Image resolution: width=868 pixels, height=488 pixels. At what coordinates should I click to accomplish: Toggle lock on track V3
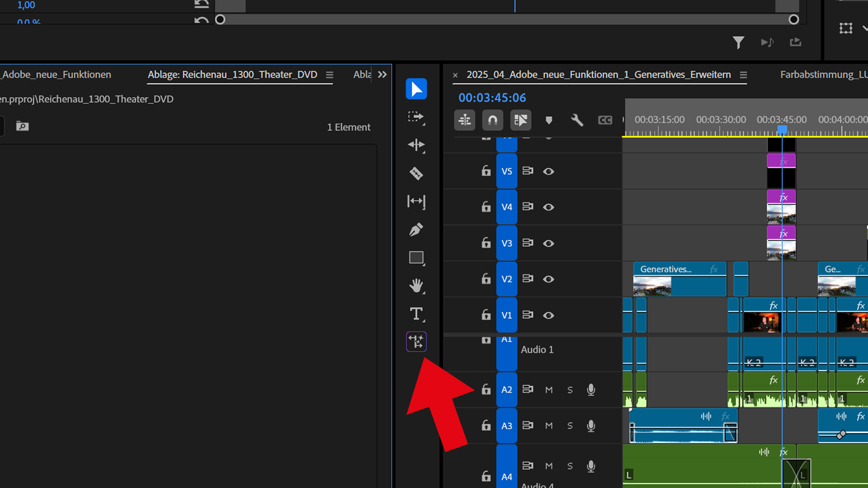click(486, 243)
